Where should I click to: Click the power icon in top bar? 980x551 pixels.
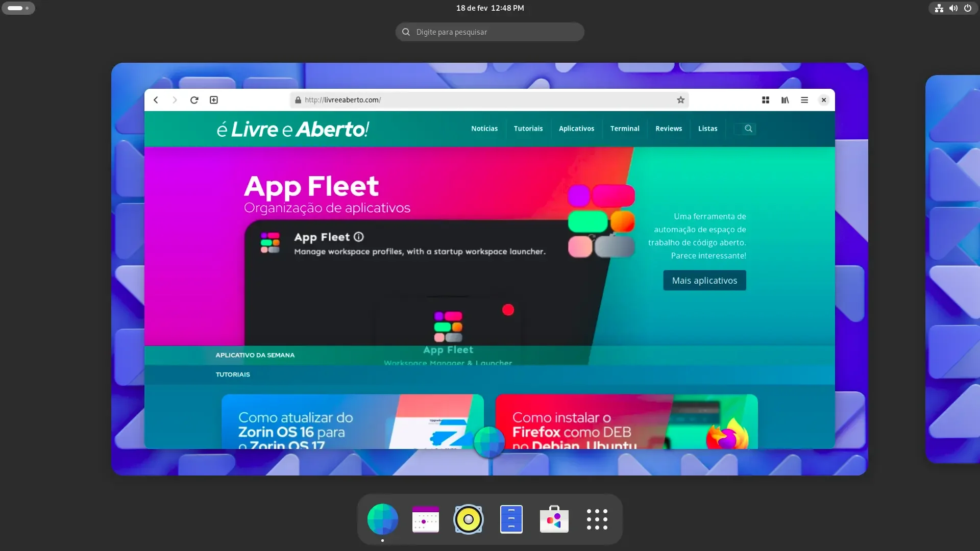click(967, 8)
